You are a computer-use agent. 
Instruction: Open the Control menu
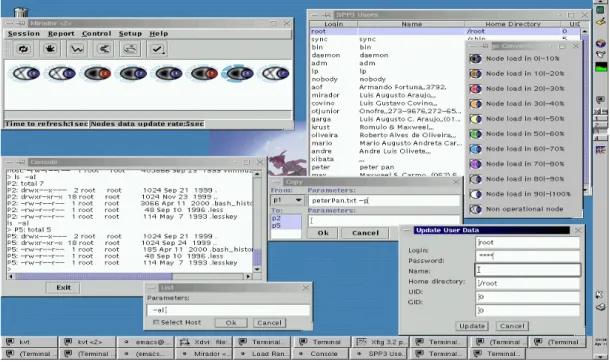click(x=96, y=34)
